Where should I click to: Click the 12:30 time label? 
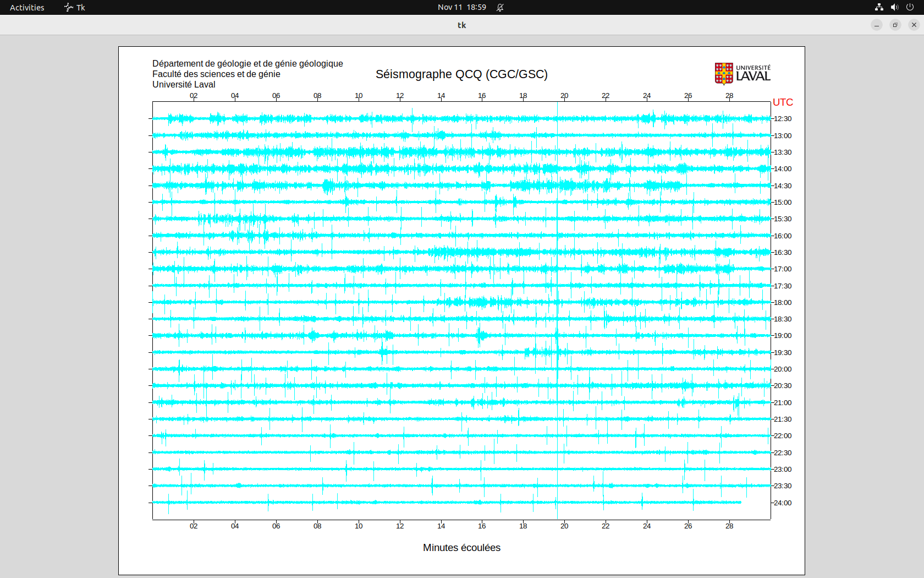(783, 119)
